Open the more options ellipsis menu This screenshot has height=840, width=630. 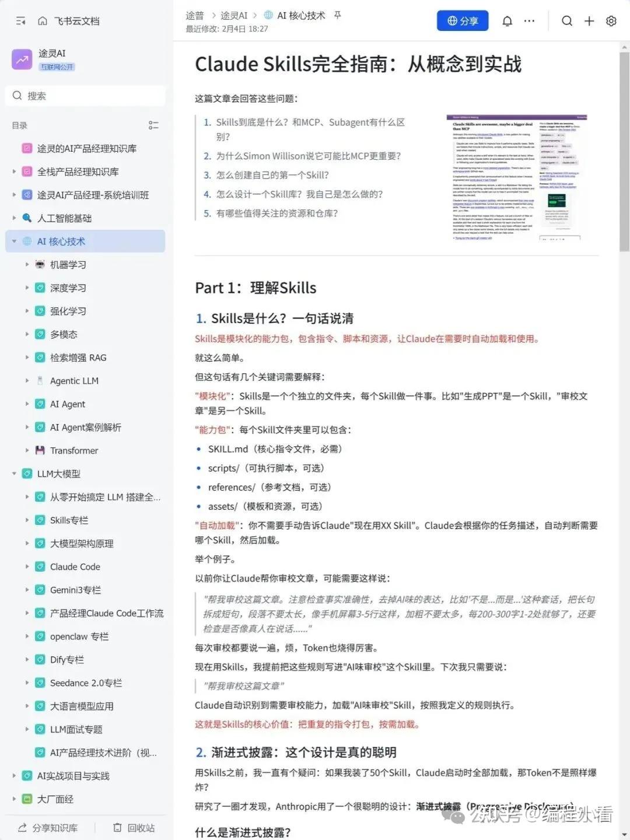pyautogui.click(x=529, y=21)
